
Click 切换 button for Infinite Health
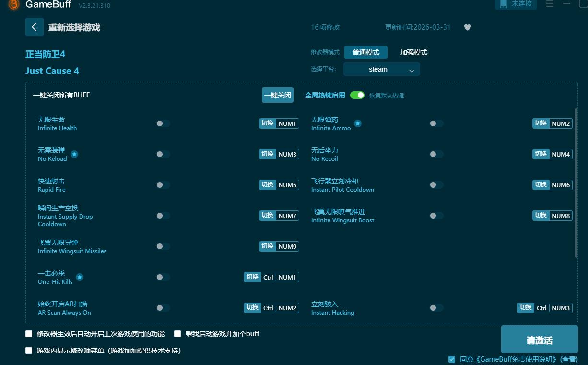268,123
